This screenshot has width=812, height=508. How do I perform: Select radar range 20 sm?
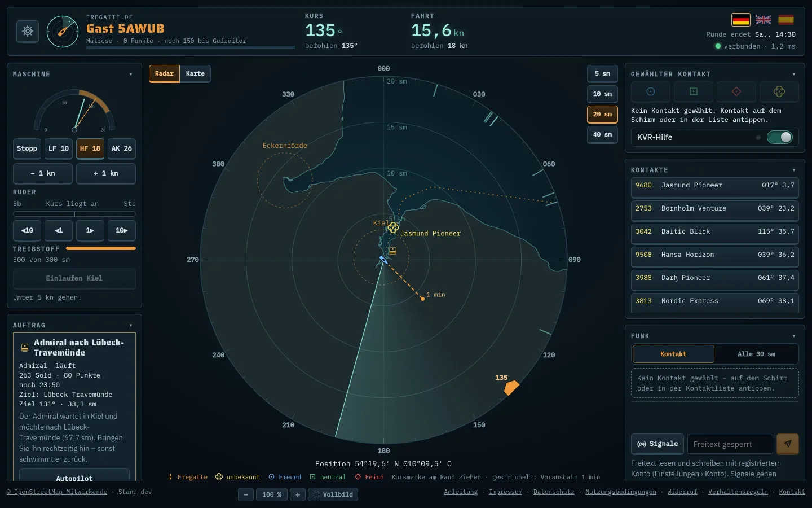(x=602, y=114)
